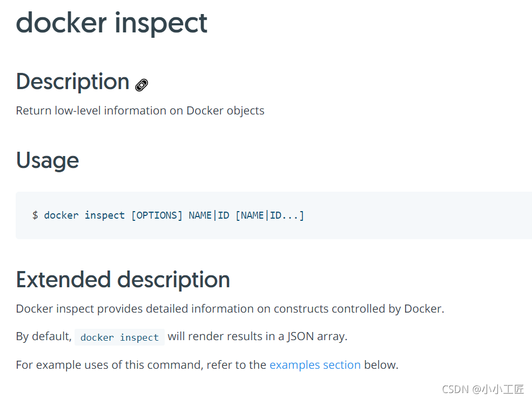Open the examples section link
This screenshot has width=532, height=399.
click(315, 365)
